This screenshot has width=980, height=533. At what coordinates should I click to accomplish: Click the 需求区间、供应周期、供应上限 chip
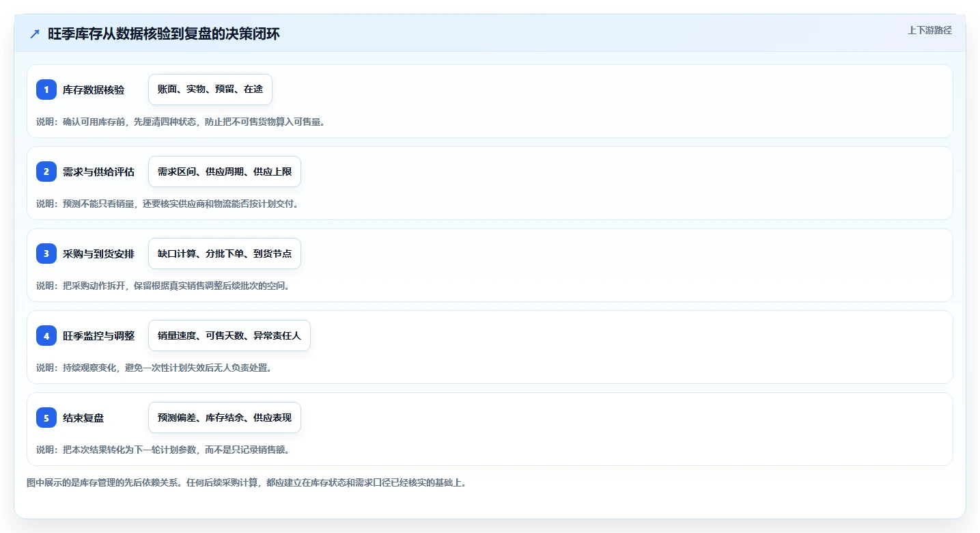225,172
